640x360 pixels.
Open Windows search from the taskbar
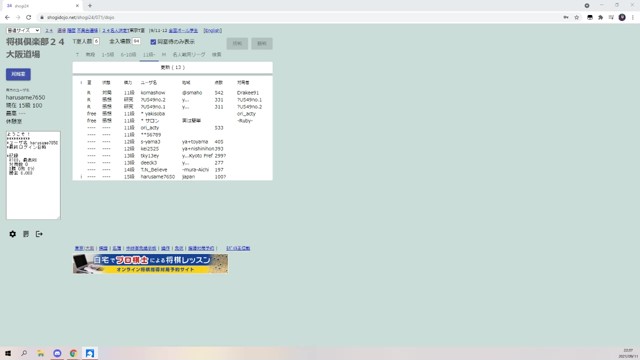point(24,353)
